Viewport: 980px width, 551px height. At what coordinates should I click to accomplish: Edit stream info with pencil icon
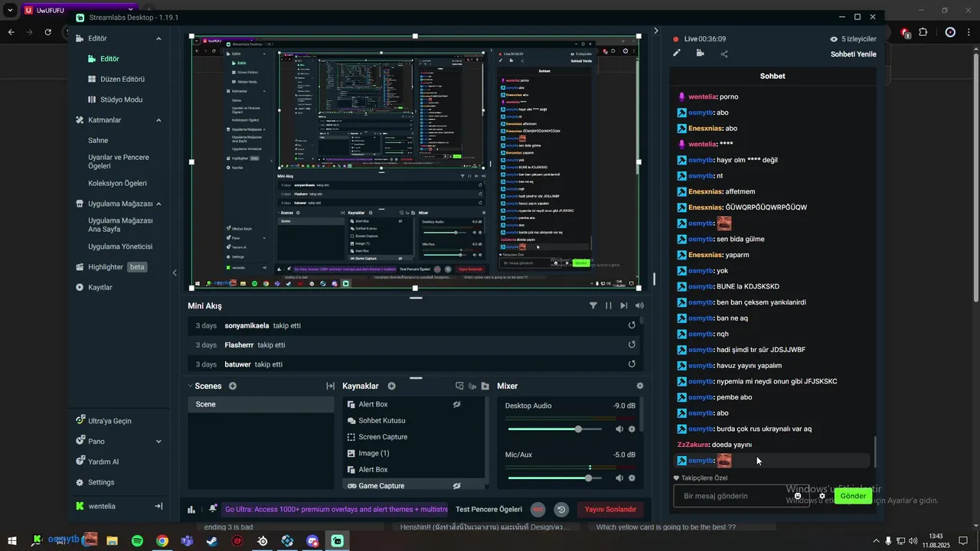tap(677, 53)
